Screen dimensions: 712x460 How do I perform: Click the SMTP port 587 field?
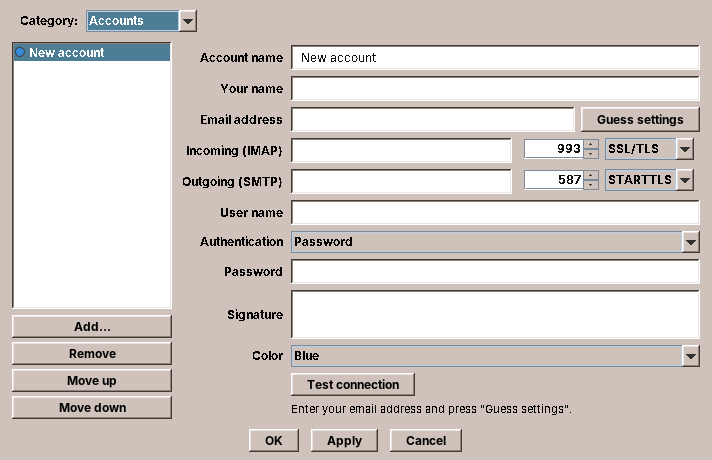[x=554, y=180]
